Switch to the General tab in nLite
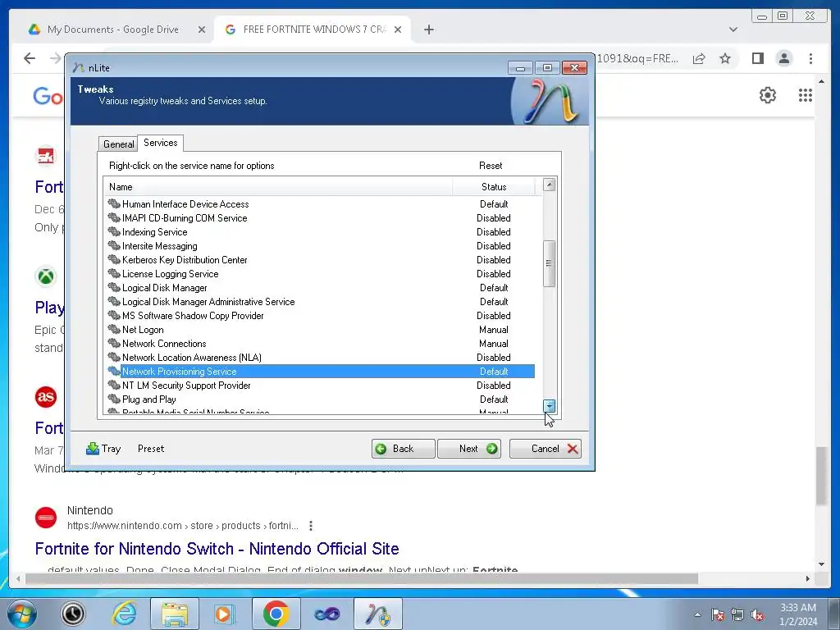The height and width of the screenshot is (630, 840). [x=118, y=144]
